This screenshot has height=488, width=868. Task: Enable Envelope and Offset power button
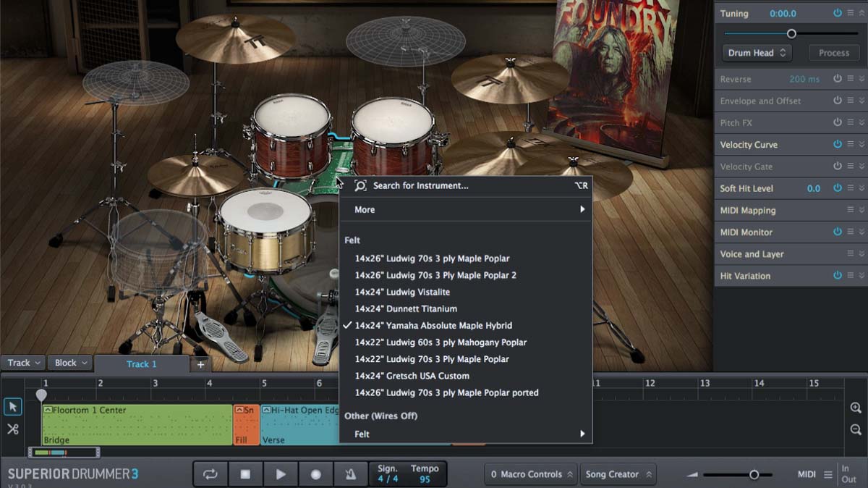(838, 101)
